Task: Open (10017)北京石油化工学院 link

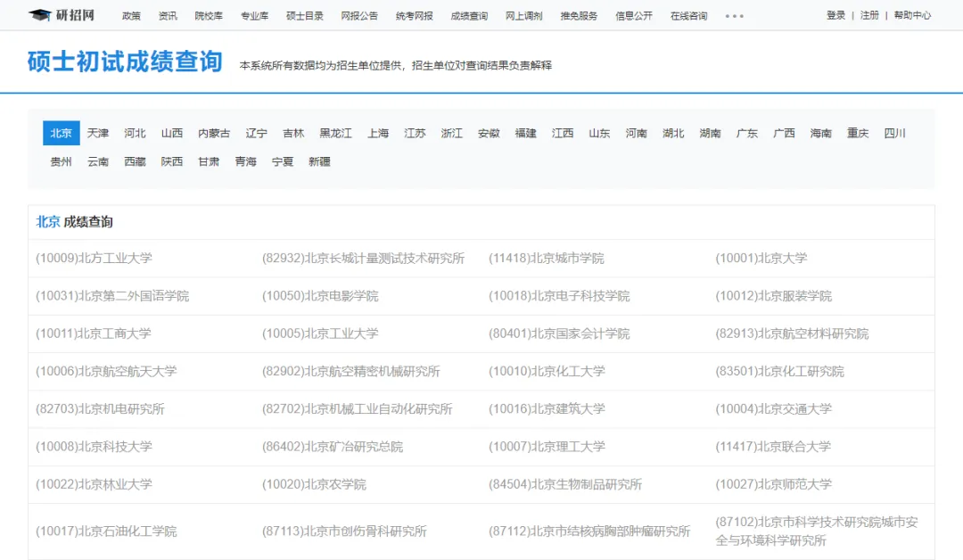Action: point(106,531)
